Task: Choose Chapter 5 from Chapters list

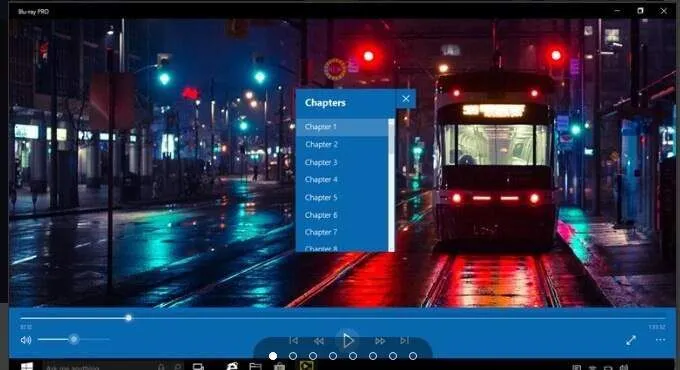Action: coord(342,197)
